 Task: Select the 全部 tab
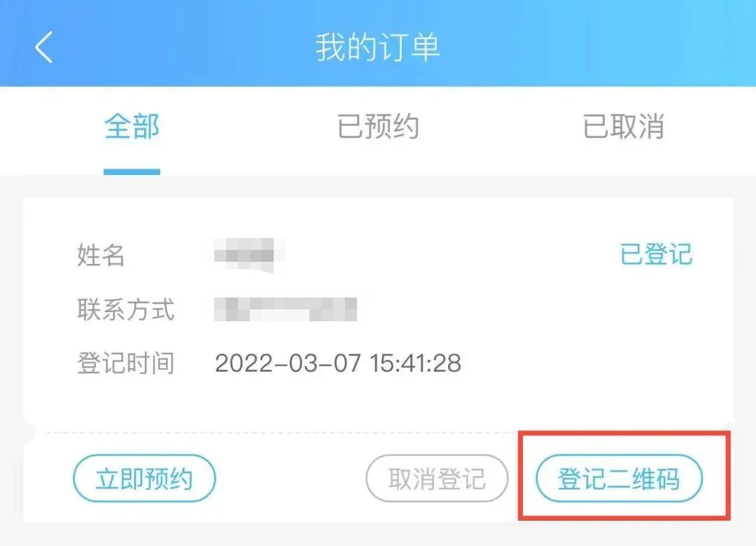(x=132, y=127)
